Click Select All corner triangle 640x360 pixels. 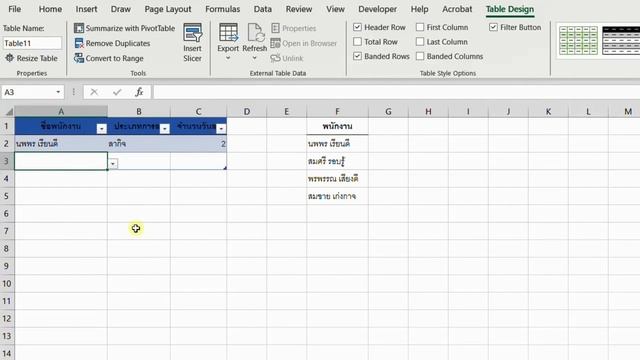(x=8, y=111)
